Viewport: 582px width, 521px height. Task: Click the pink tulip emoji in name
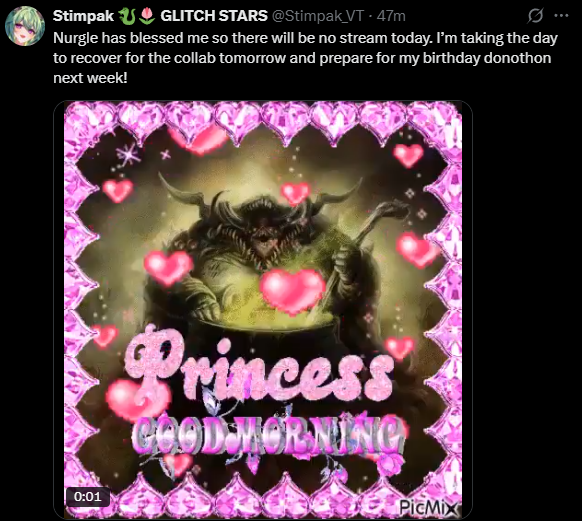point(147,16)
